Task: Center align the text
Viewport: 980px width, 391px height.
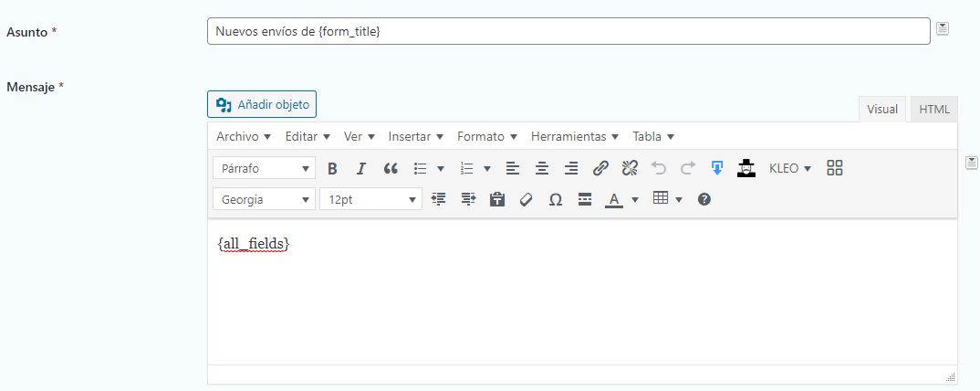Action: coord(542,168)
